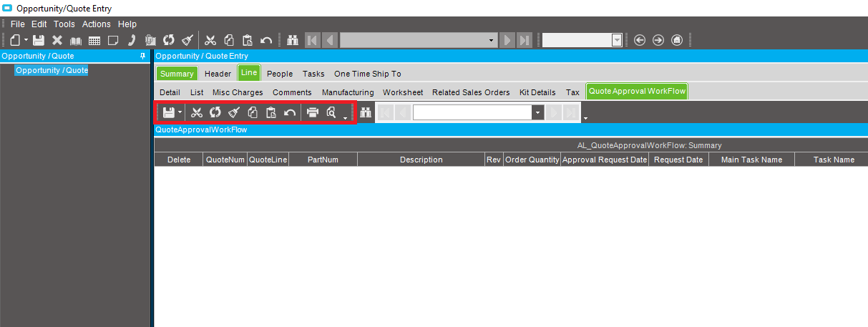Click Undo in Quote Approval WorkFlow toolbar
This screenshot has height=327, width=868.
(x=290, y=112)
